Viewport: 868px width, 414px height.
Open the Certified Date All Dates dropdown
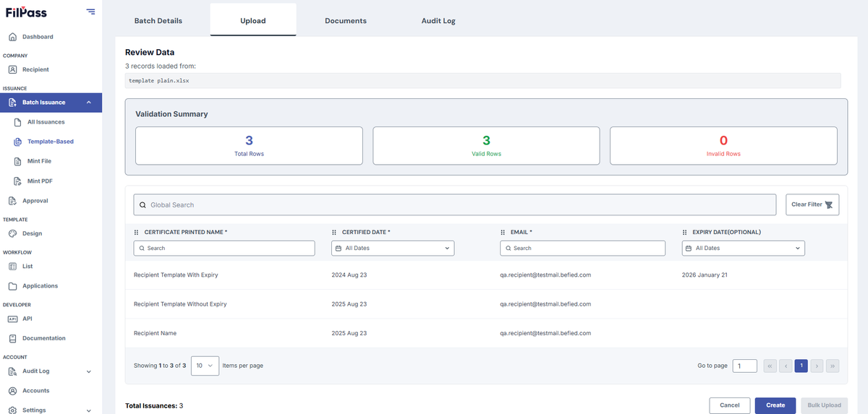393,248
